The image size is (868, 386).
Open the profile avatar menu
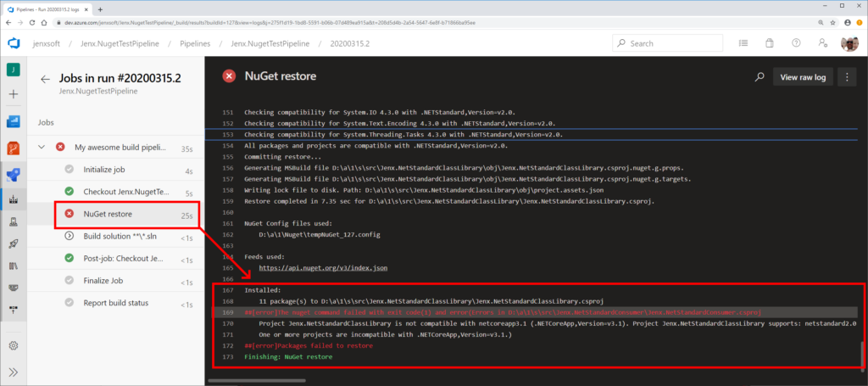click(849, 43)
